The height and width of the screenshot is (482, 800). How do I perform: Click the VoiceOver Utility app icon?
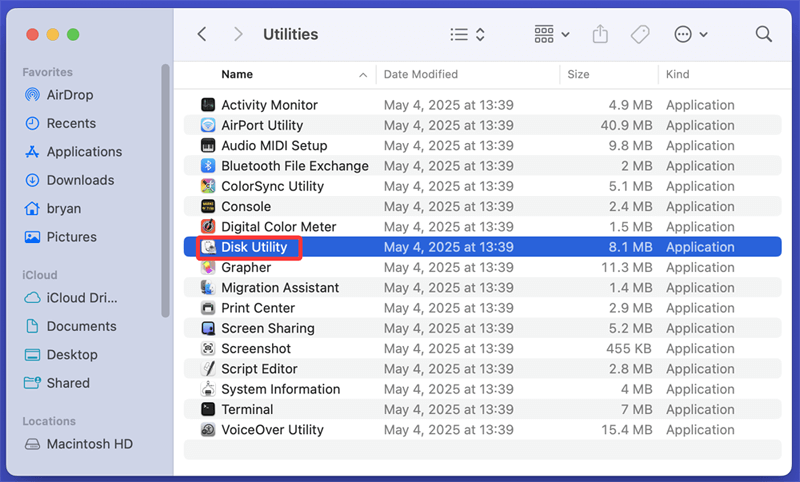coord(208,429)
